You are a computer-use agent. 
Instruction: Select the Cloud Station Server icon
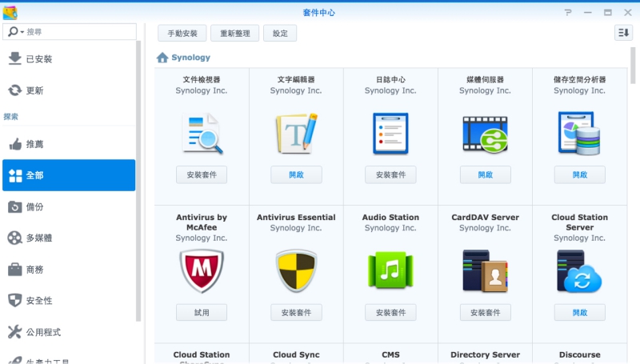[x=579, y=271]
